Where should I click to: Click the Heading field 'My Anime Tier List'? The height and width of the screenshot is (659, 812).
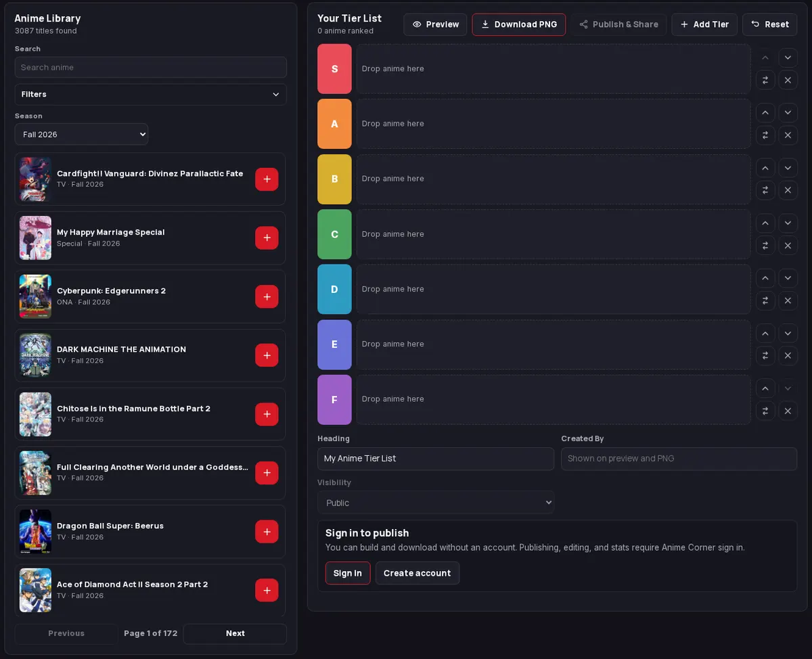click(x=436, y=458)
